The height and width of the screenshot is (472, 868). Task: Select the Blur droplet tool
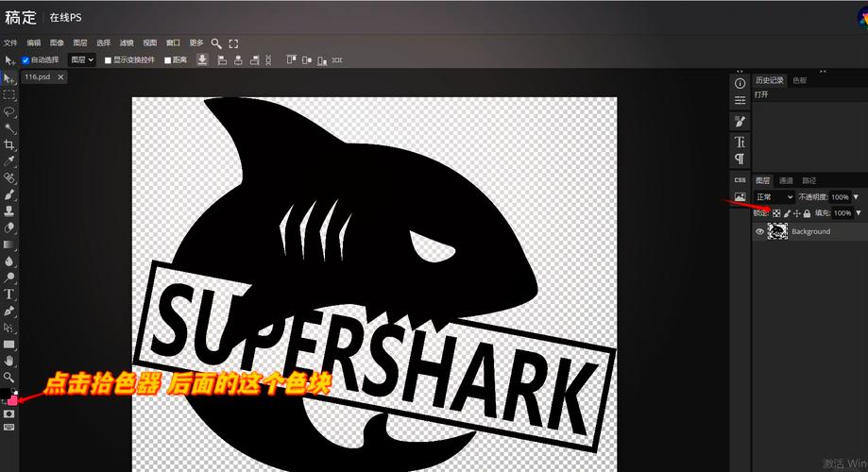9,261
